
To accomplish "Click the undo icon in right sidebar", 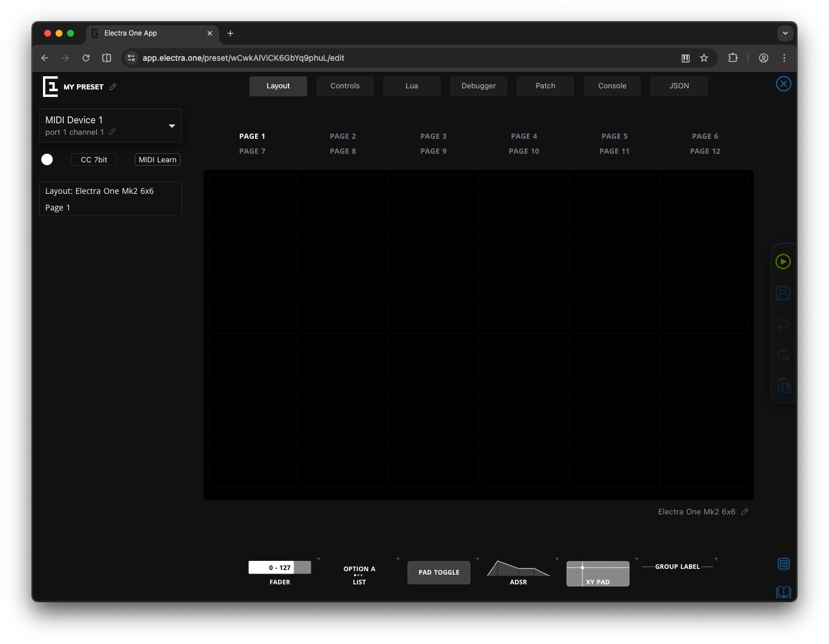I will pos(783,324).
